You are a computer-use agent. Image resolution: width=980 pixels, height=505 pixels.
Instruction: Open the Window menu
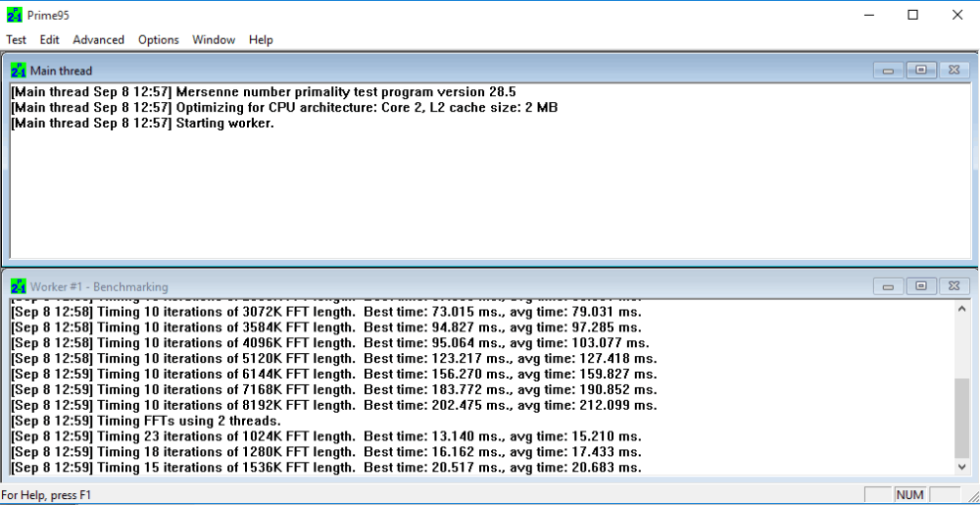214,39
